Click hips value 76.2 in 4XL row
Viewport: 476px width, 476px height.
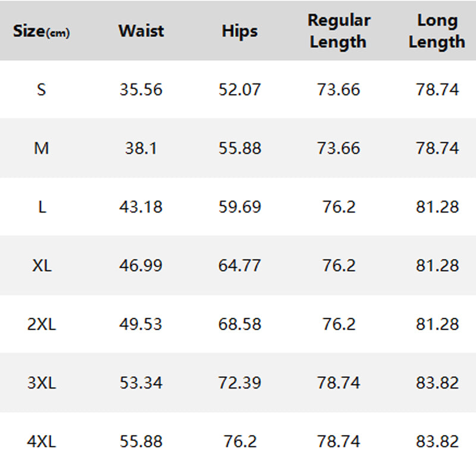click(240, 441)
